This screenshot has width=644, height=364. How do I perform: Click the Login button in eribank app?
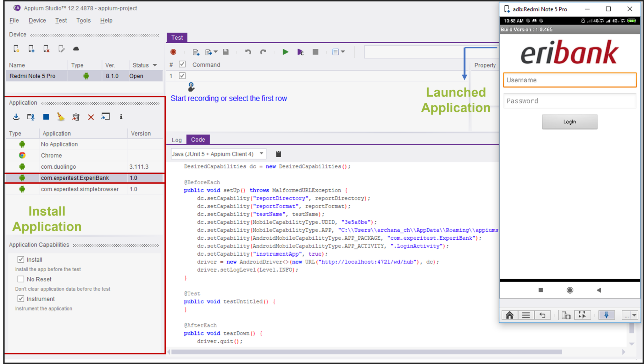[x=569, y=122]
